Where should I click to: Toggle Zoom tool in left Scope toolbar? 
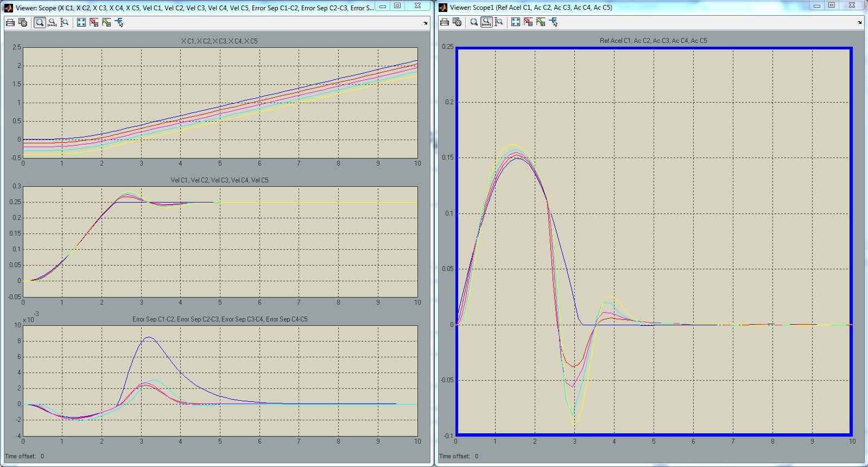pos(40,22)
